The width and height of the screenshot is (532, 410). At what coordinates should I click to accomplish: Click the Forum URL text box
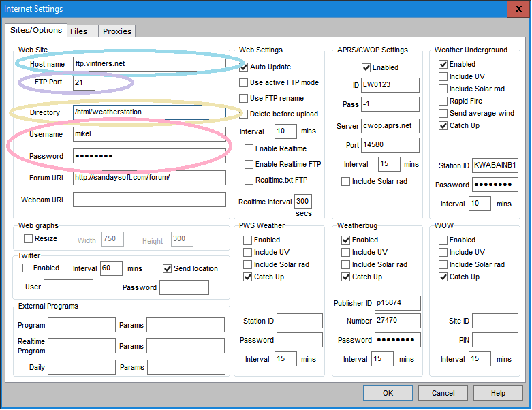pos(149,178)
